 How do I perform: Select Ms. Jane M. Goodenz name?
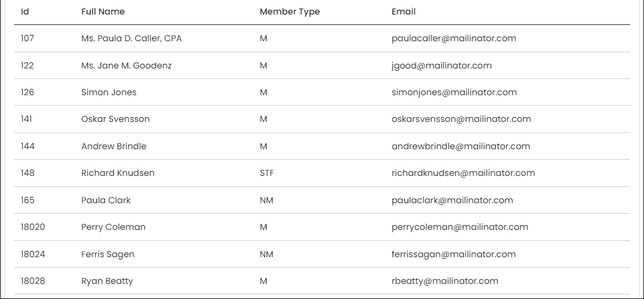click(127, 65)
